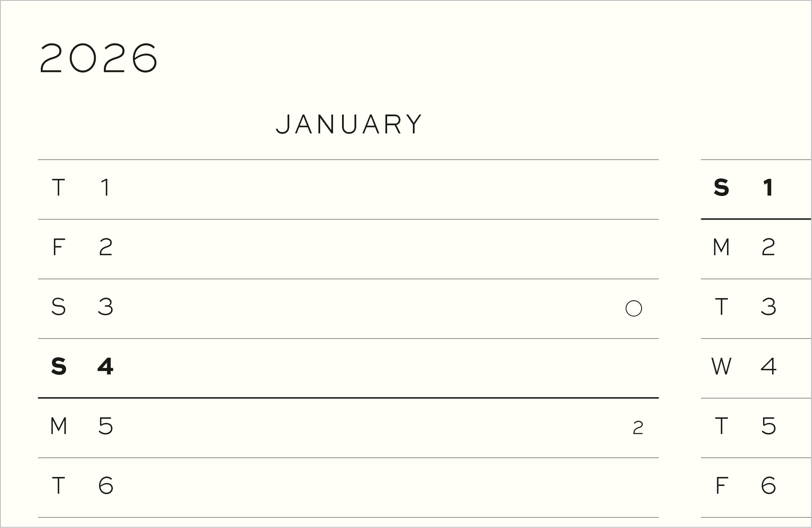This screenshot has height=528, width=812.
Task: Click the day letter F beside 2
Action: 58,247
